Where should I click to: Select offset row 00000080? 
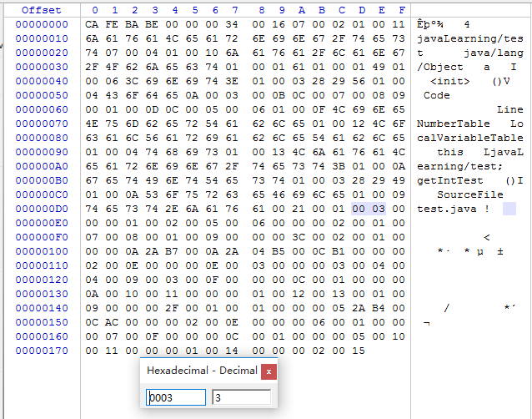click(42, 138)
